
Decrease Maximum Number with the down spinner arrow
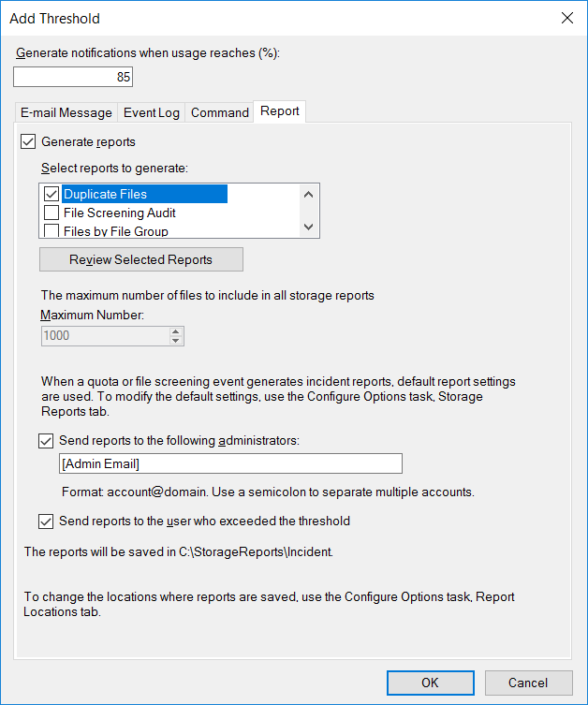[176, 341]
